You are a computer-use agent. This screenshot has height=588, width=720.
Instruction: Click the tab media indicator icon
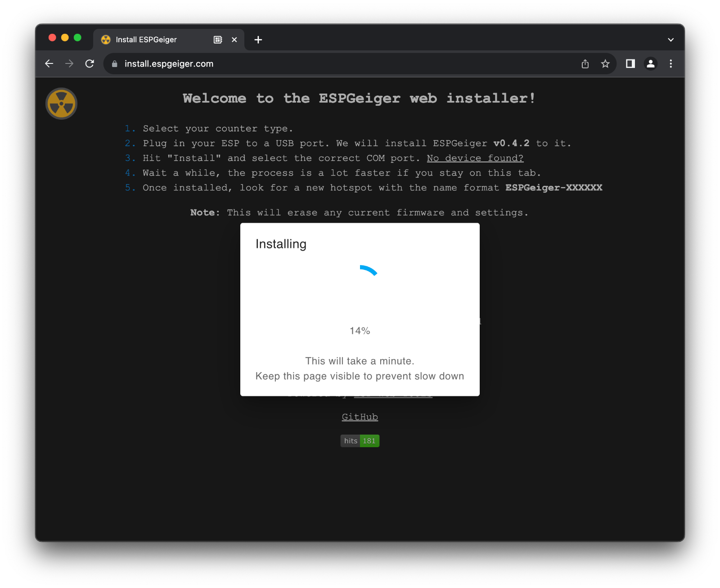click(218, 40)
